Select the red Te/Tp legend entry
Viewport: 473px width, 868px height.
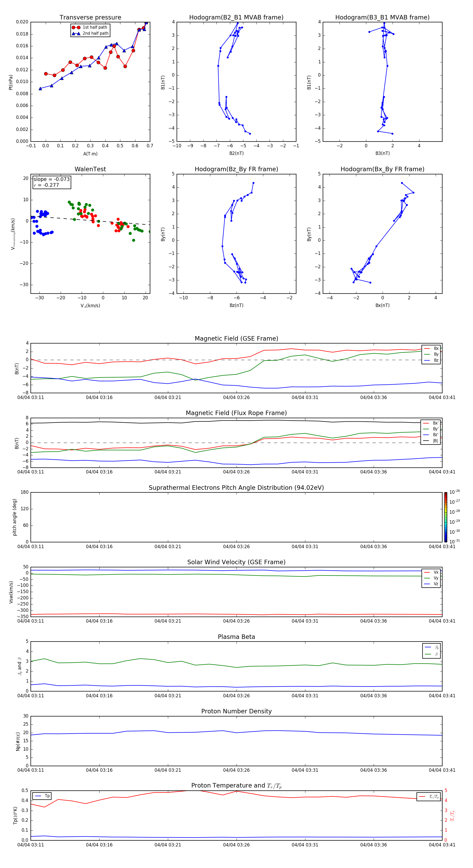[429, 796]
